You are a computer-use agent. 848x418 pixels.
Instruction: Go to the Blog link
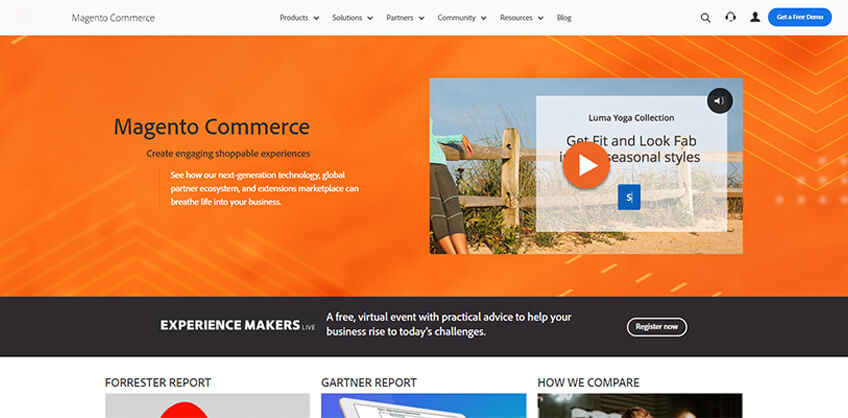pyautogui.click(x=564, y=18)
